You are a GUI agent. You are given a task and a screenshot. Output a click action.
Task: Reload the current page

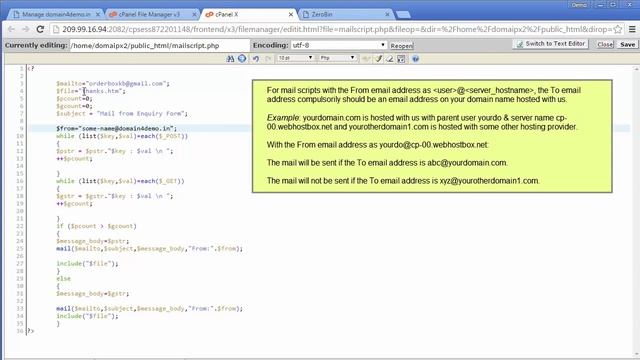pyautogui.click(x=40, y=29)
